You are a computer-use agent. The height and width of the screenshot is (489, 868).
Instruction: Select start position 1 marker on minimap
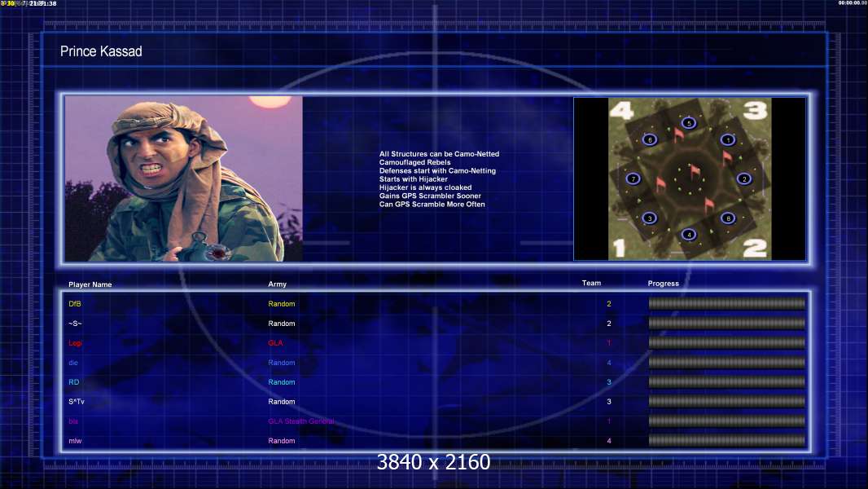point(728,139)
